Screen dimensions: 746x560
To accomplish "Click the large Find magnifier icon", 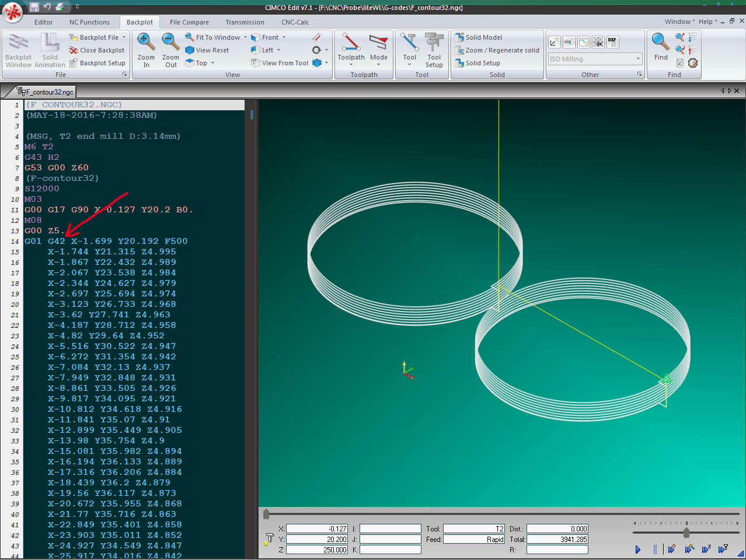I will pyautogui.click(x=660, y=43).
